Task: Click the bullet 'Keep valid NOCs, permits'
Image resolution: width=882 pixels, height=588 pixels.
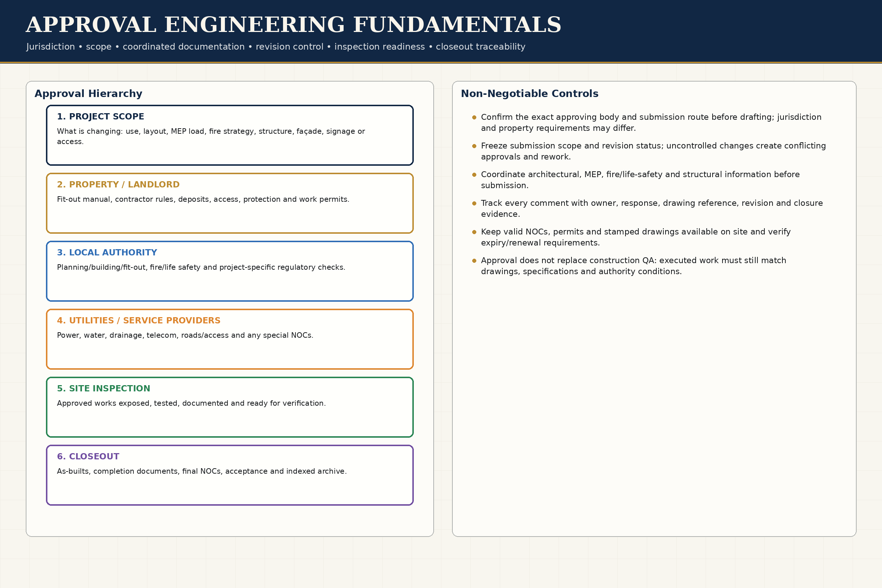Action: click(636, 237)
